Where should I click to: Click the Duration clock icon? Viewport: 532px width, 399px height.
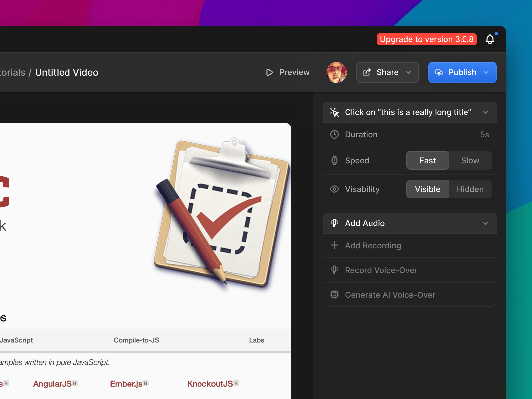pos(334,134)
